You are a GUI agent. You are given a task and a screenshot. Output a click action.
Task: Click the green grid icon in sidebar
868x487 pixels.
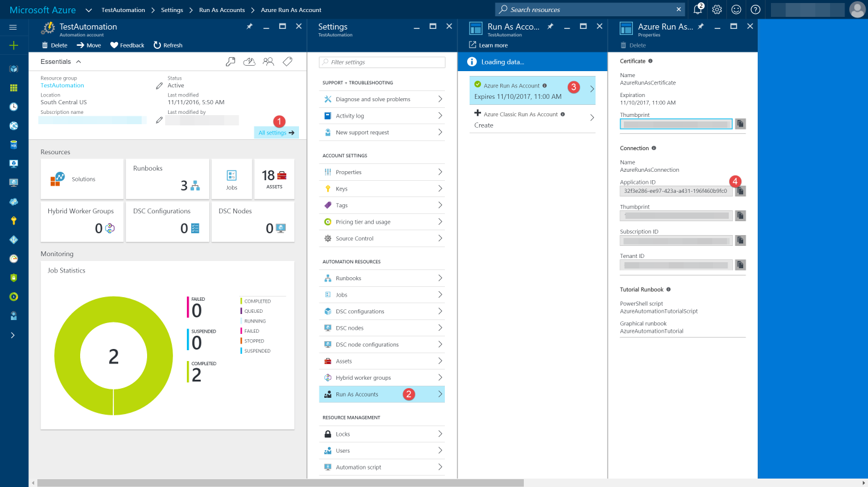click(13, 87)
